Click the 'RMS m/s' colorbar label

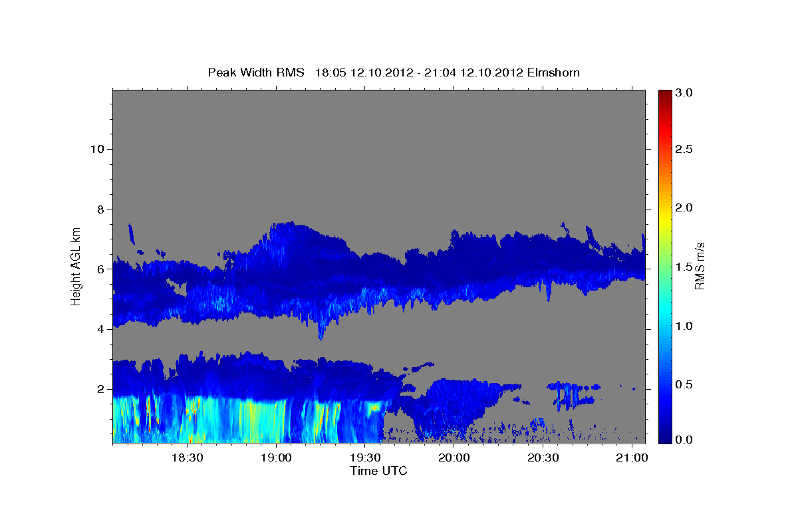(700, 265)
